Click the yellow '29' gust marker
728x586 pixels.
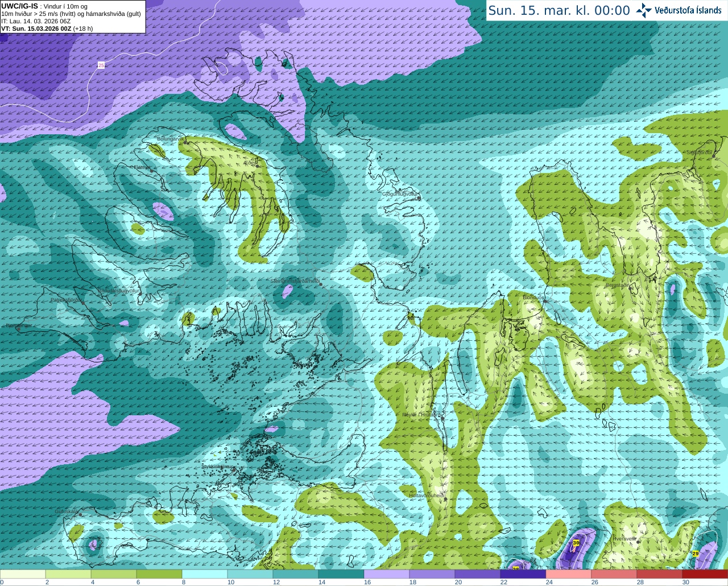click(x=696, y=554)
